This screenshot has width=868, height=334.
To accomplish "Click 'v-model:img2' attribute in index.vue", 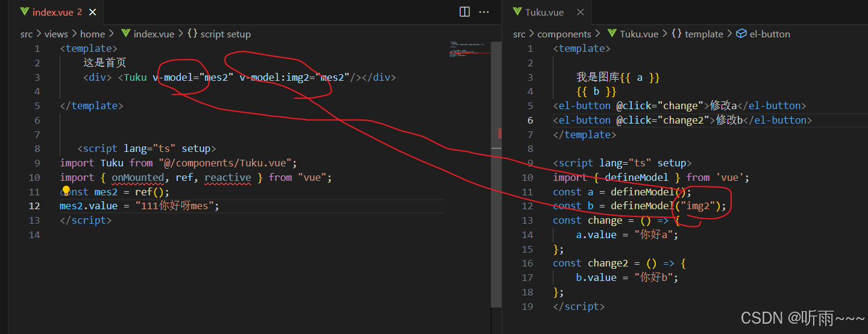I will click(x=274, y=77).
